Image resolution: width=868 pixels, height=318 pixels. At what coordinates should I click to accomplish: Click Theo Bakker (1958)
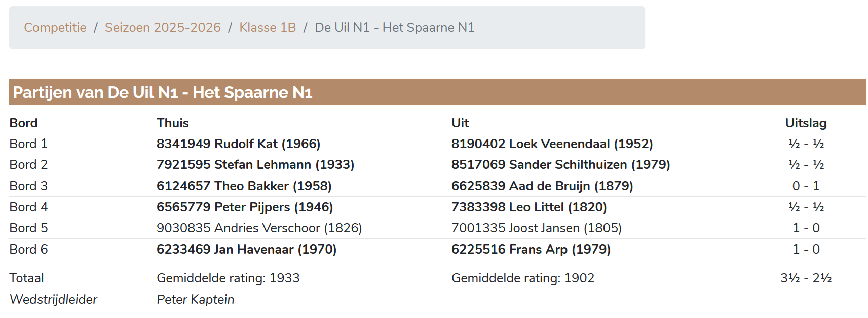(x=244, y=186)
